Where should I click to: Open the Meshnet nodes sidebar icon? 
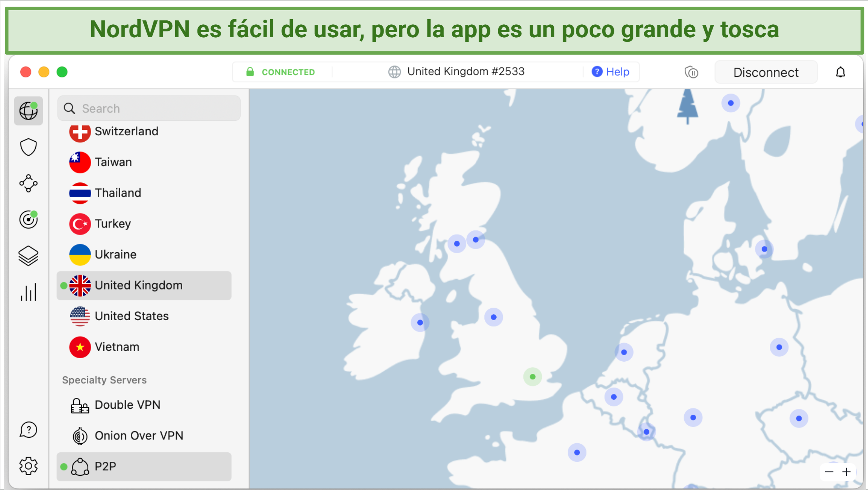(28, 183)
